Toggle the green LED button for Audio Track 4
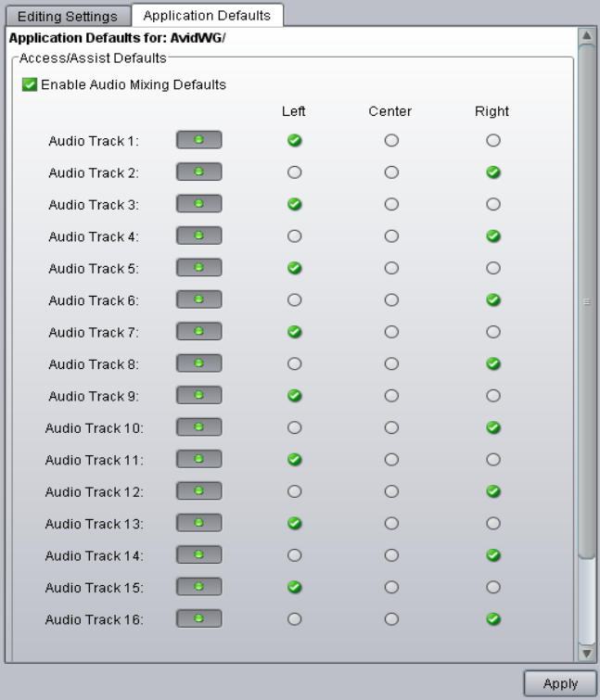Viewport: 600px width, 700px height. click(199, 236)
